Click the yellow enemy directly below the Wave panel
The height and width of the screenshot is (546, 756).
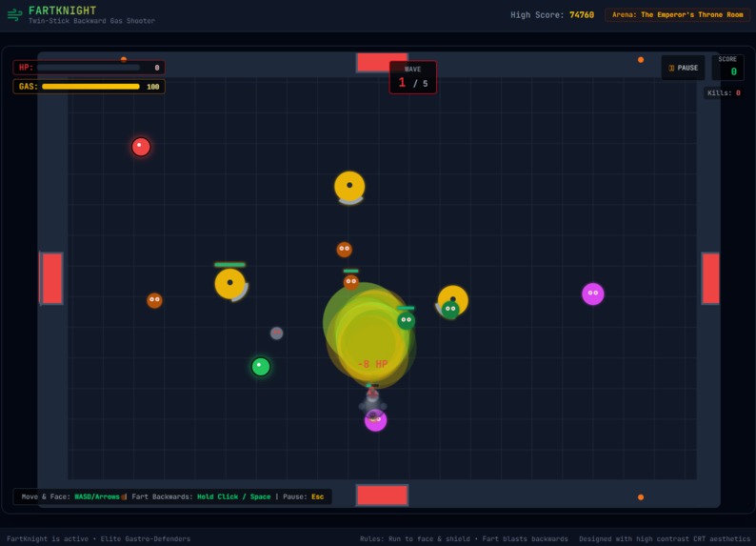(349, 187)
